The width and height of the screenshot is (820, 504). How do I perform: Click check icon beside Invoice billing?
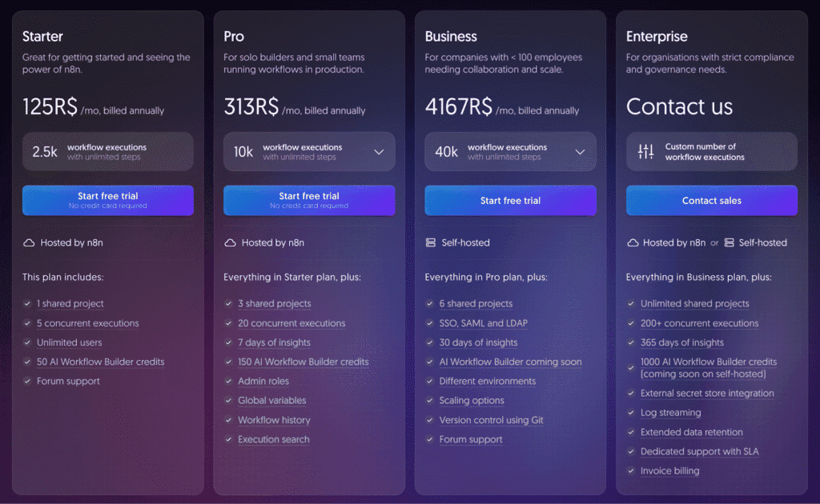631,471
